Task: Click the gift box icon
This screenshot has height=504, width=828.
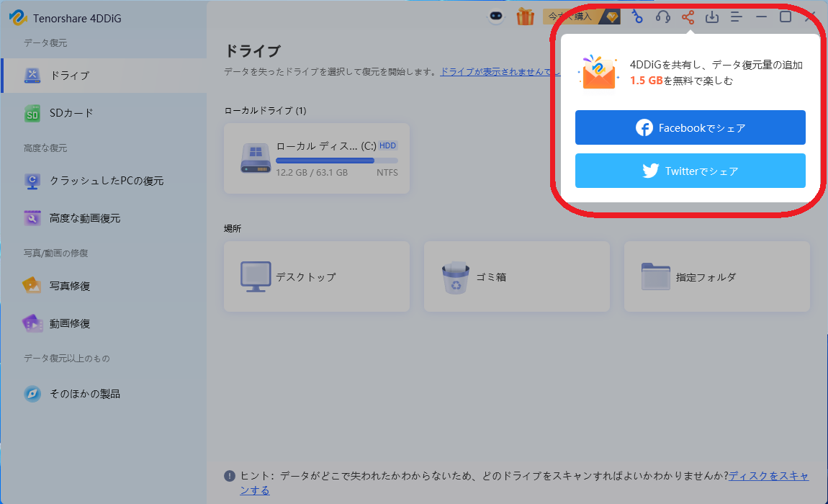Action: click(x=525, y=17)
